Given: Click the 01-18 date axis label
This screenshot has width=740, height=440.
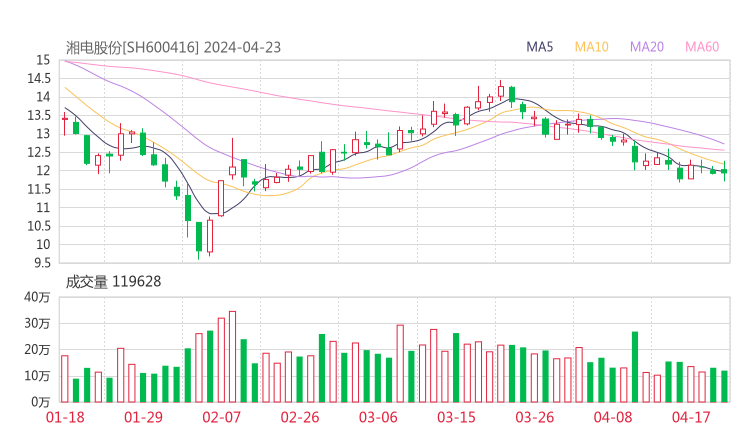Looking at the screenshot, I should [65, 417].
